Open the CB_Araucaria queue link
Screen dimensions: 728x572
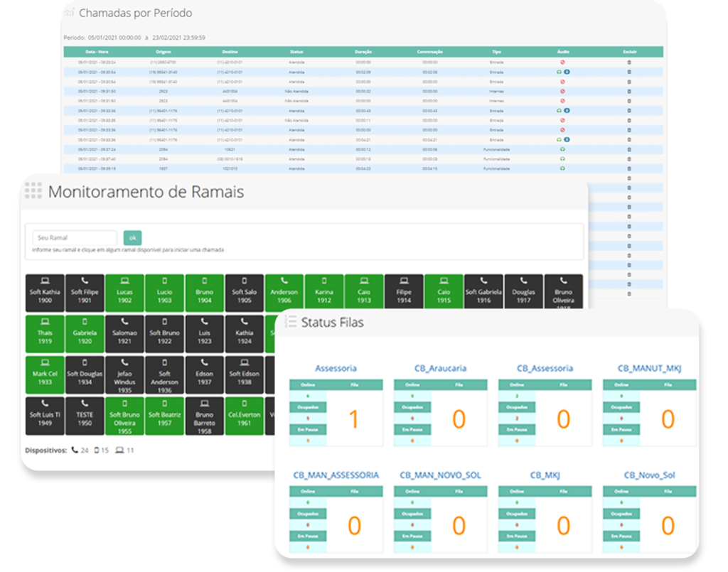tap(440, 368)
